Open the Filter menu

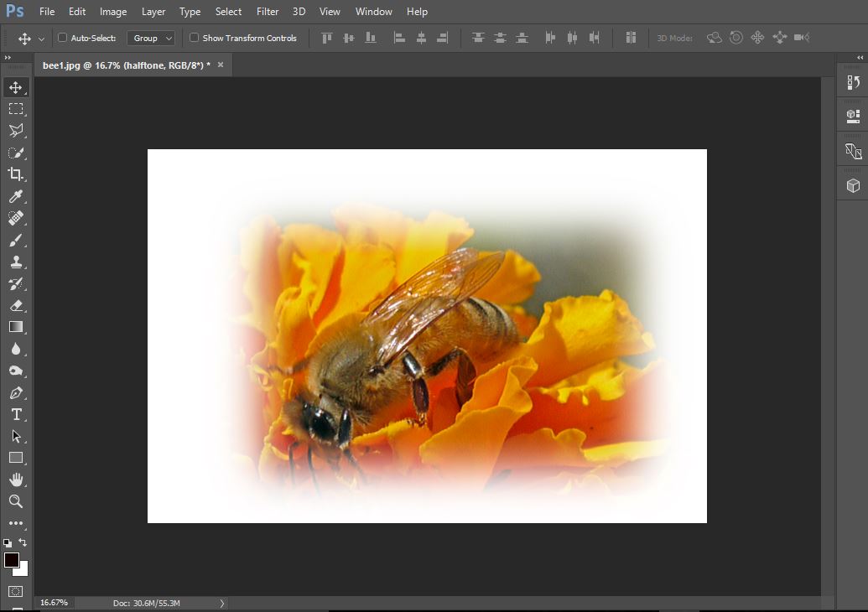pos(268,12)
